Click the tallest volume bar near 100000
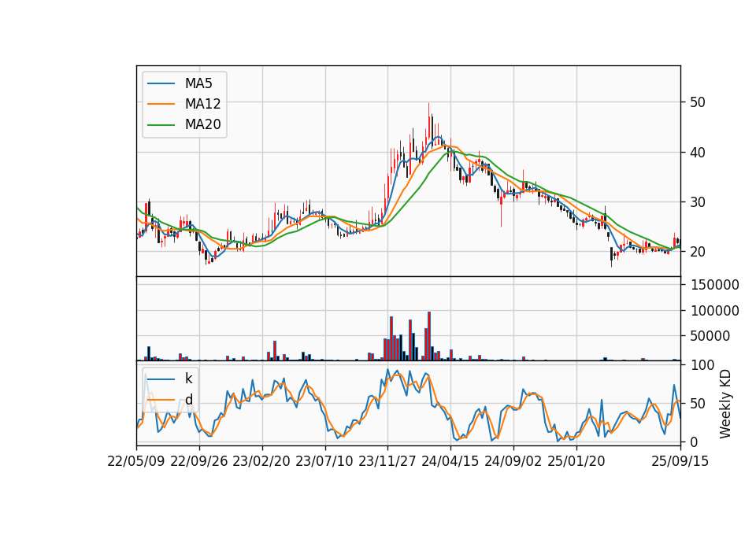The image size is (756, 543). pos(429,336)
